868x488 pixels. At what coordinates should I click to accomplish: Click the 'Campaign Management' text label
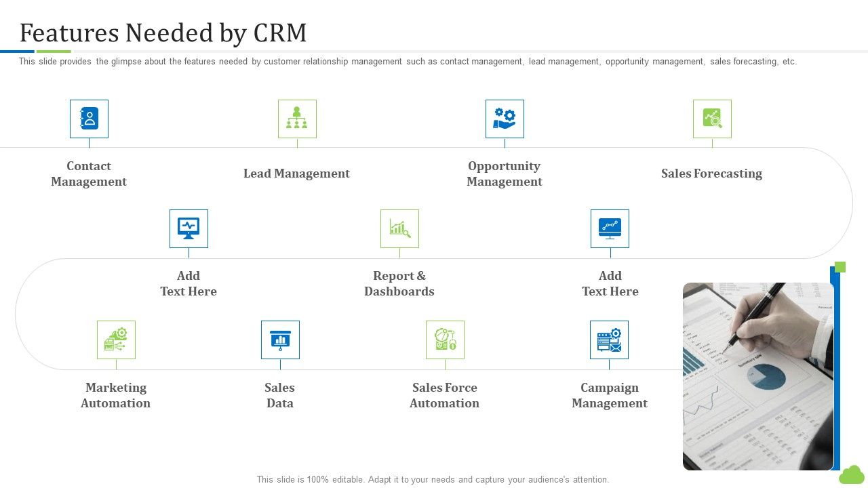click(609, 395)
